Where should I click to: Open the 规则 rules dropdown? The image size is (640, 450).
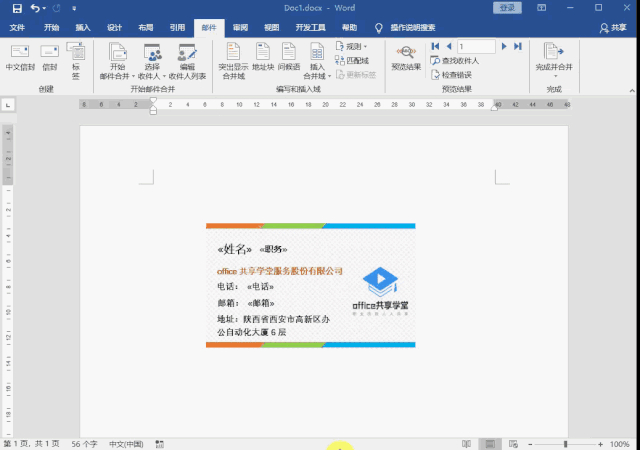pyautogui.click(x=351, y=47)
